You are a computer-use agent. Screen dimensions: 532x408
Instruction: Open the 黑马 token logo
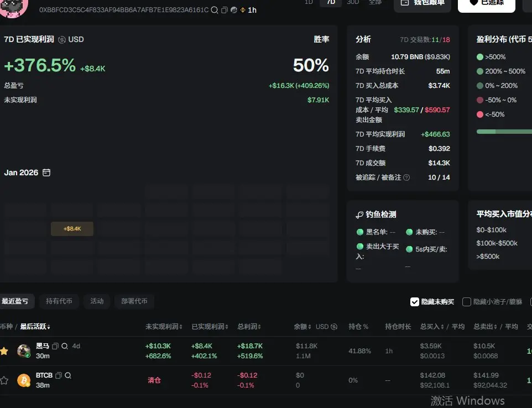[24, 351]
